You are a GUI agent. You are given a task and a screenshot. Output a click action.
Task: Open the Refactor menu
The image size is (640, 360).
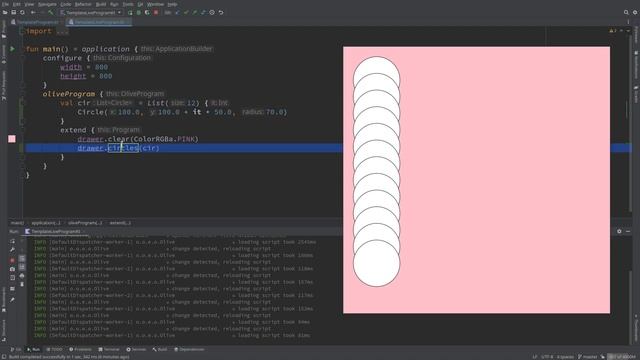point(83,4)
